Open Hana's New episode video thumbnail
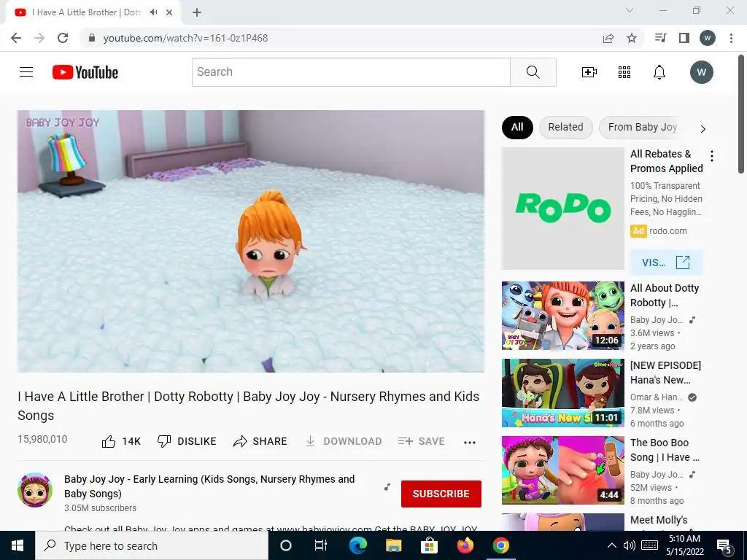The width and height of the screenshot is (747, 560). coord(562,393)
